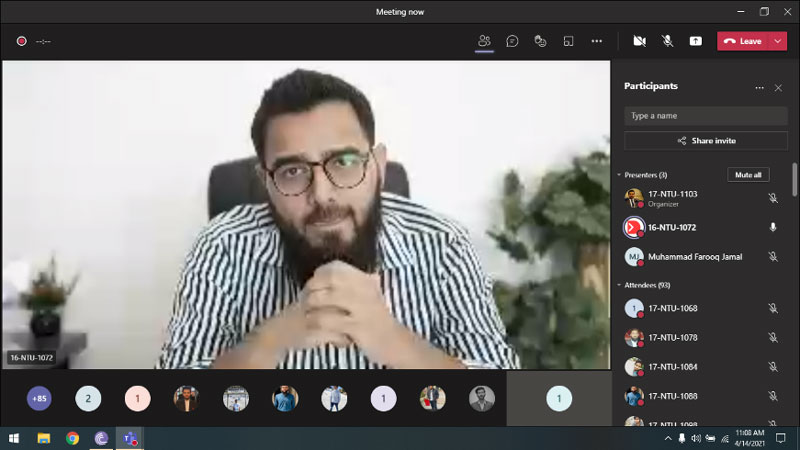Image resolution: width=800 pixels, height=450 pixels.
Task: Click the participants list scrollbar
Action: (795, 180)
